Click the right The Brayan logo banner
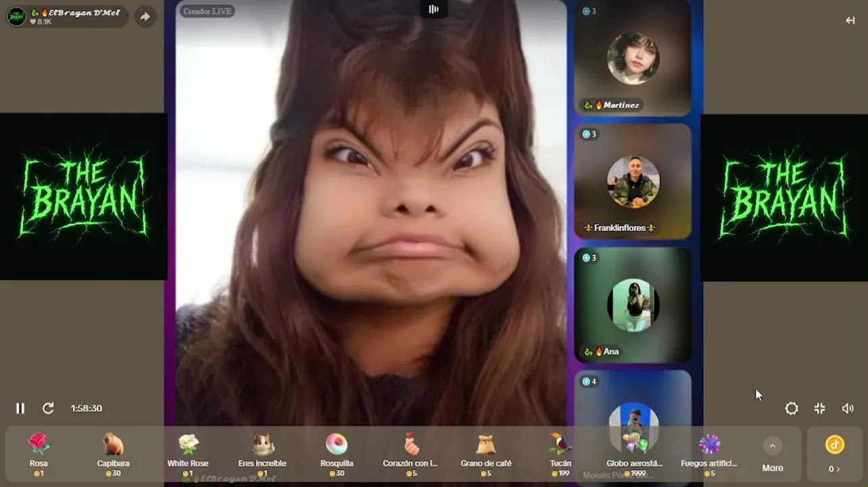Viewport: 868px width, 487px height. click(784, 198)
